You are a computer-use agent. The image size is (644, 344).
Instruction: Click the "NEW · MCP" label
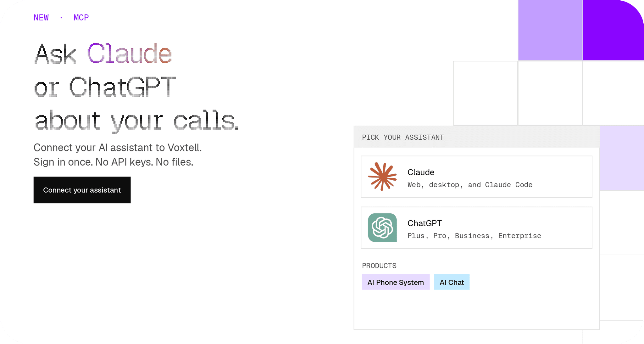click(x=61, y=18)
